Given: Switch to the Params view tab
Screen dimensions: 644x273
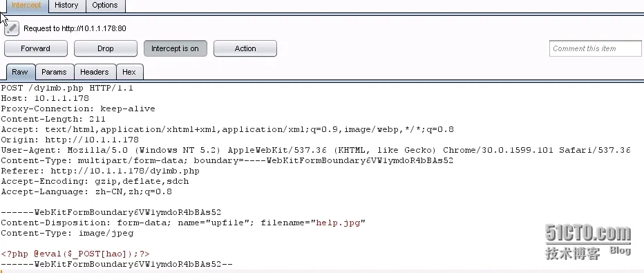Looking at the screenshot, I should tap(54, 72).
